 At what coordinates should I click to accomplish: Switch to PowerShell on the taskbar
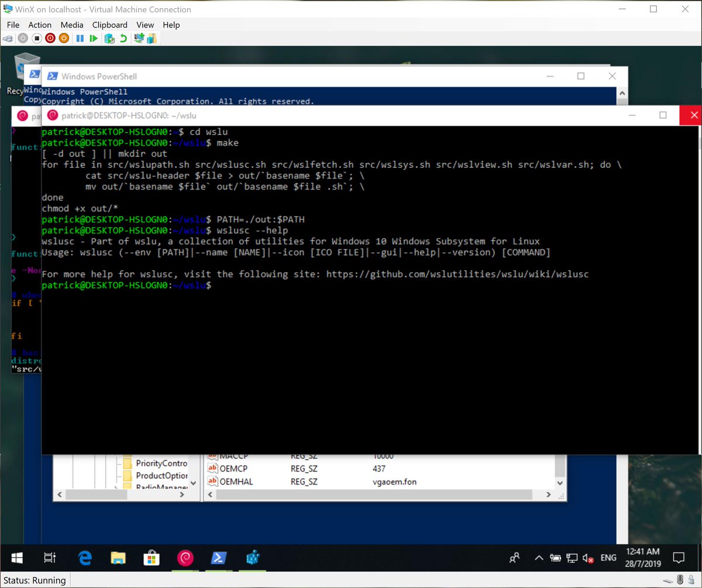point(219,558)
